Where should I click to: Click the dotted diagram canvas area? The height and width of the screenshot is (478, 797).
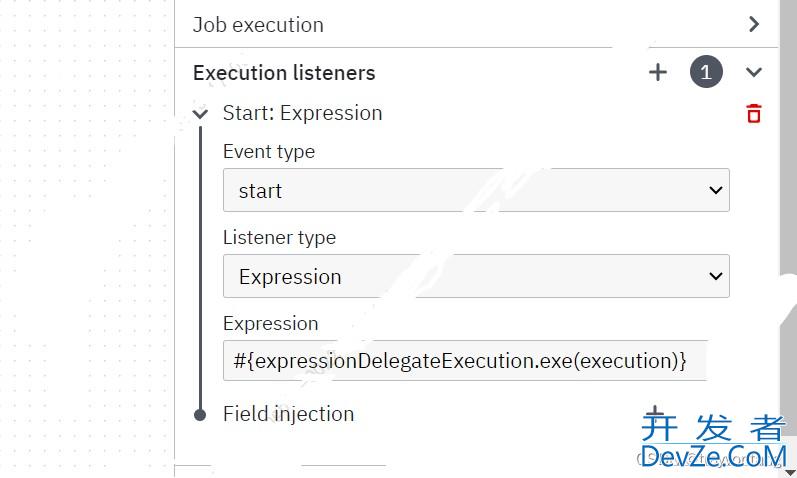(86, 239)
